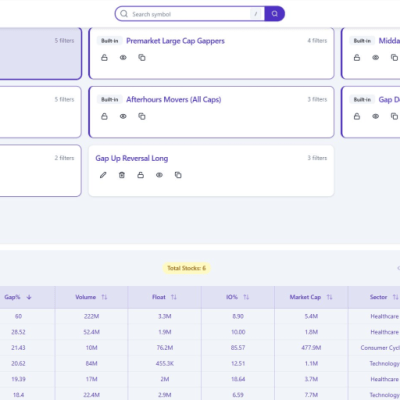This screenshot has width=400, height=400.
Task: Focus the Search symbol input field
Action: tap(190, 14)
